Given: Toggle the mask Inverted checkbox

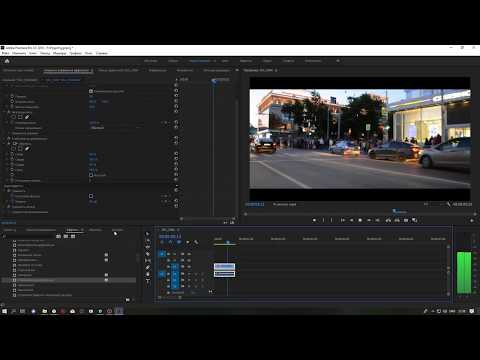Looking at the screenshot, I should click(x=91, y=175).
